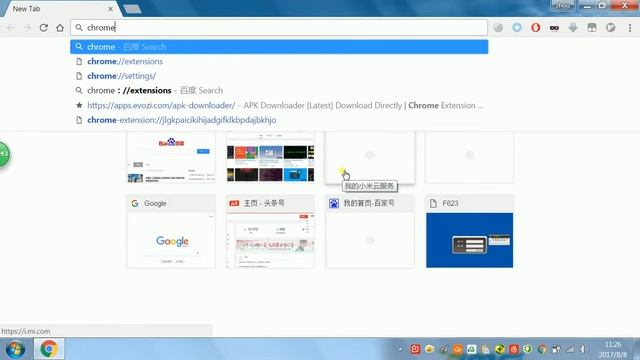Go to the home page

(60, 28)
